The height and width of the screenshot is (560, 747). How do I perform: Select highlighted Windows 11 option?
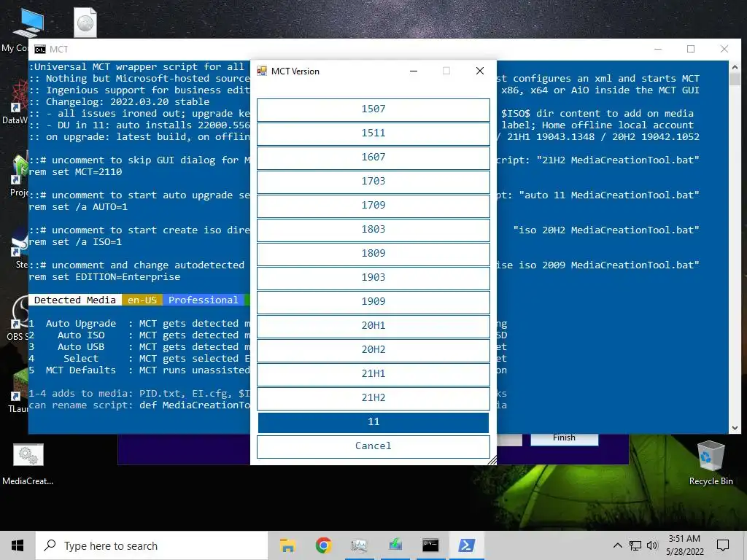[373, 422]
